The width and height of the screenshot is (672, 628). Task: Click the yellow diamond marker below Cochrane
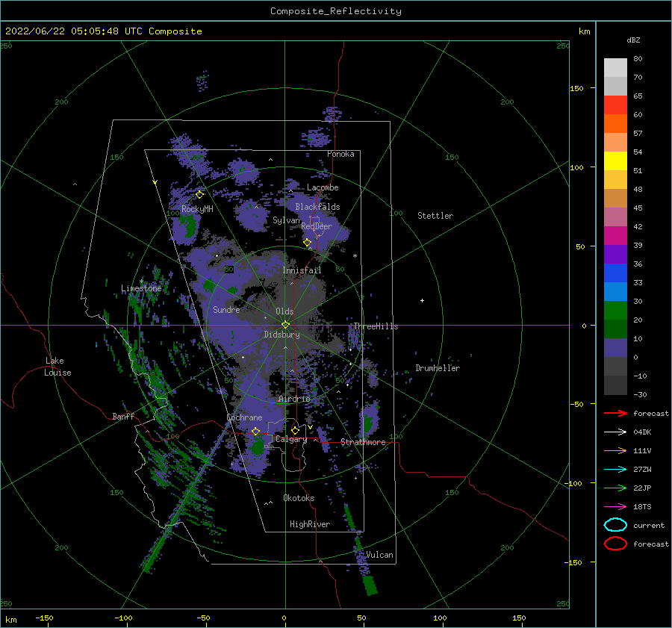pyautogui.click(x=256, y=431)
